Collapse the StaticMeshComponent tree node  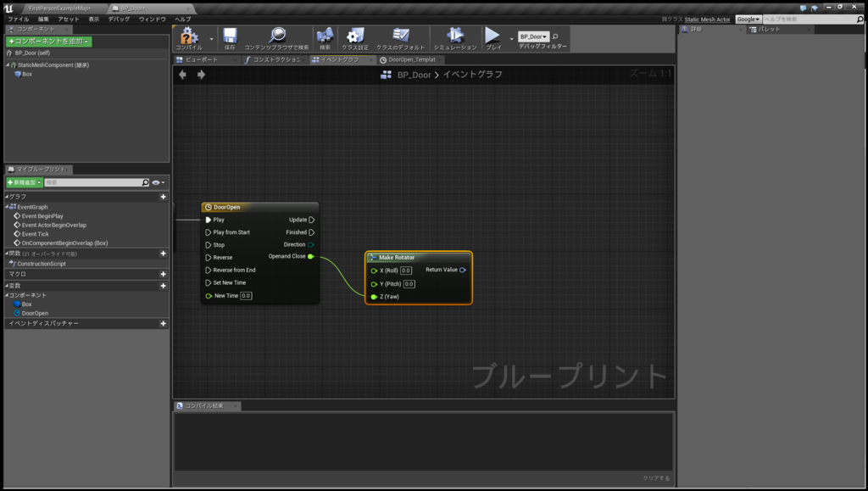click(x=8, y=64)
